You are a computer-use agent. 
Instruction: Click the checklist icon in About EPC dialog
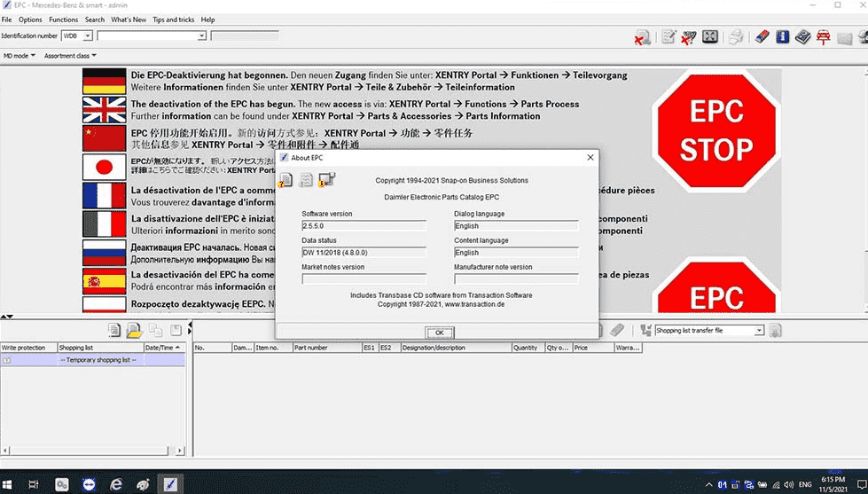(306, 179)
